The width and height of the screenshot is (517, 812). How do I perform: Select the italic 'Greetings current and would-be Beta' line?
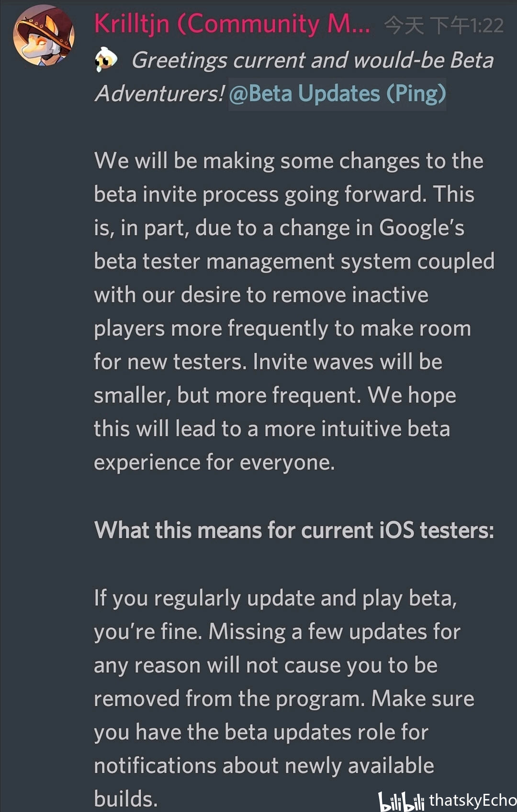tap(312, 60)
